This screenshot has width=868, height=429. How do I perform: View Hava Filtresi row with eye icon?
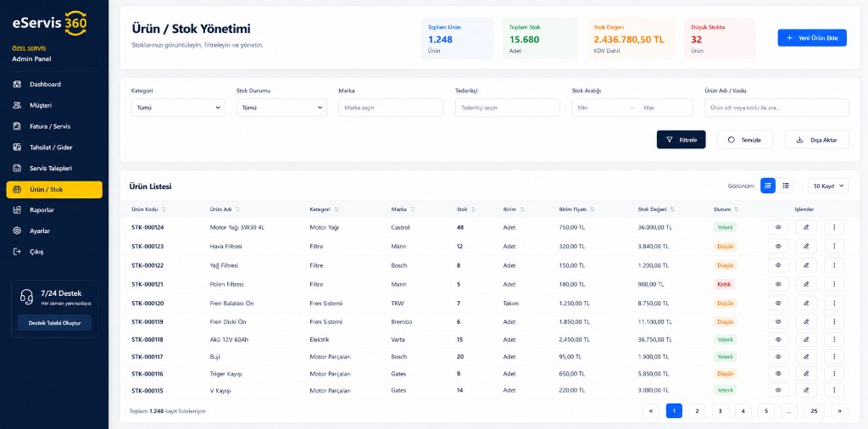click(778, 247)
